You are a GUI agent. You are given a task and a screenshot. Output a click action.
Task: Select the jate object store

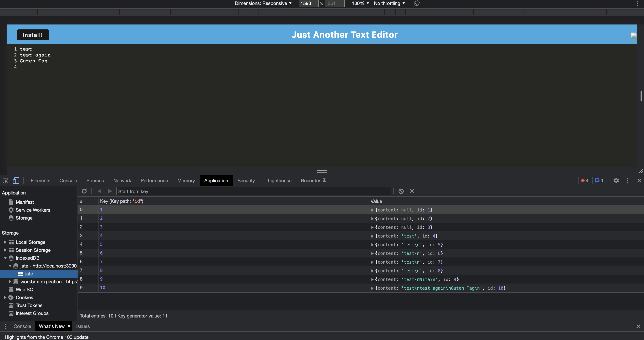pos(29,274)
